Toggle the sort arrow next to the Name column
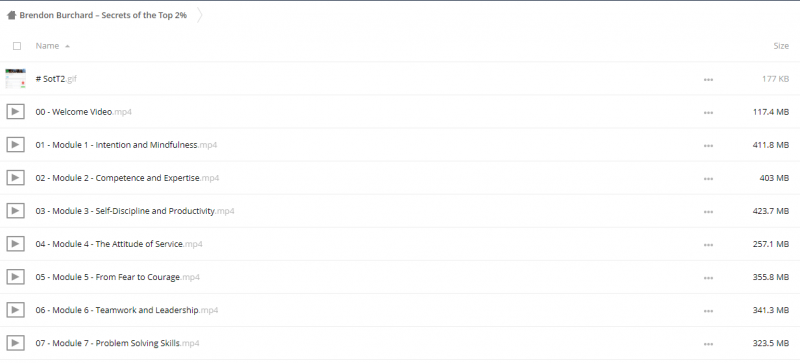 coord(67,46)
